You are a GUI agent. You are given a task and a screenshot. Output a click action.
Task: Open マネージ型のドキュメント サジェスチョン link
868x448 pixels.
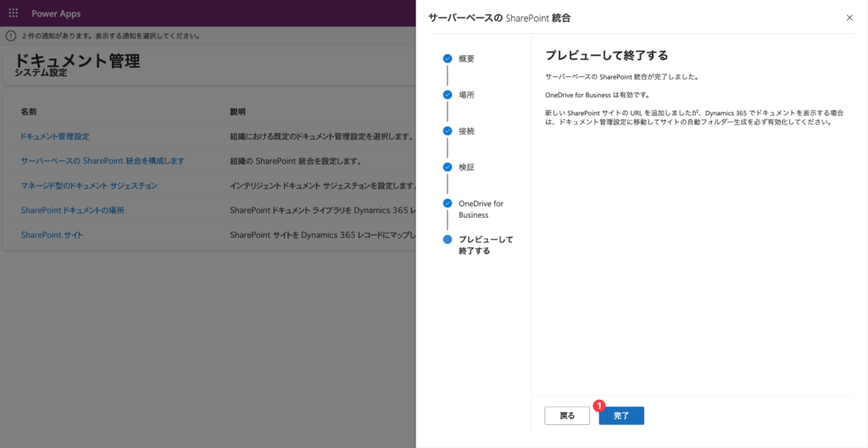point(89,185)
